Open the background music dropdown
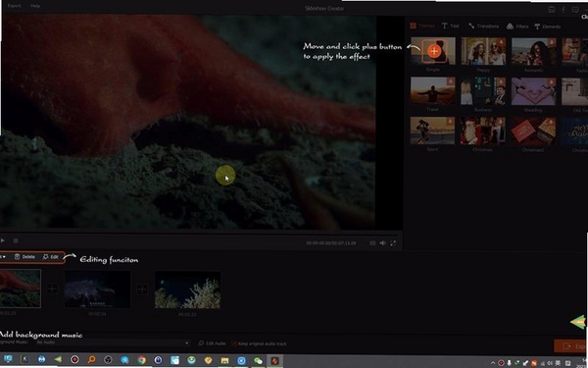The image size is (588, 368). (x=113, y=342)
